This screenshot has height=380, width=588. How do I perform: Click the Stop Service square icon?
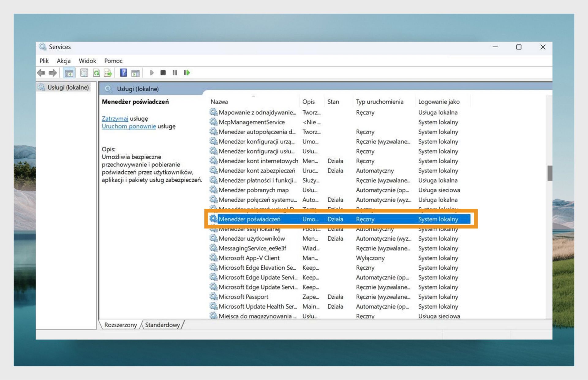pos(163,73)
